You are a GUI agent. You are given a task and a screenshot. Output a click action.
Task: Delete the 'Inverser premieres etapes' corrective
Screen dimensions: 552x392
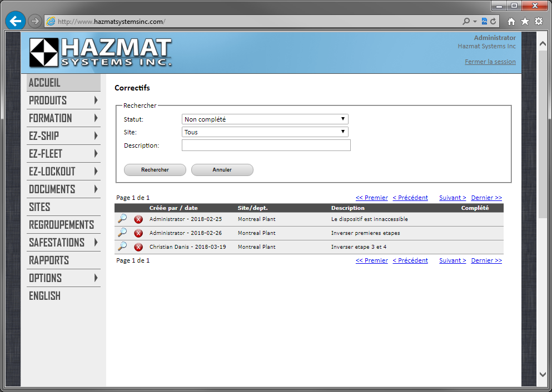coord(138,233)
